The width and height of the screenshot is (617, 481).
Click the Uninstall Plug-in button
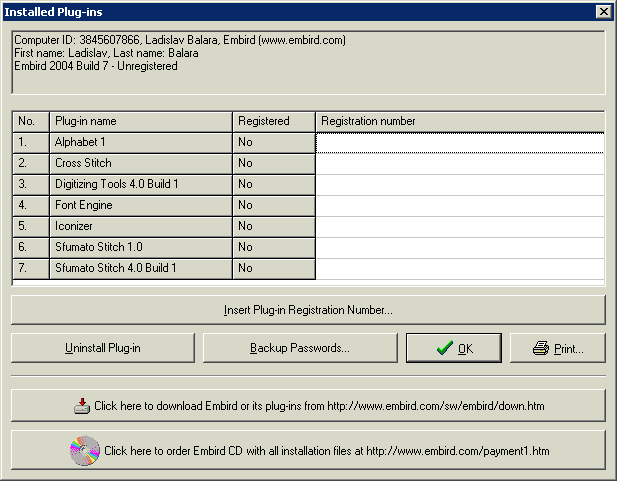pyautogui.click(x=103, y=348)
